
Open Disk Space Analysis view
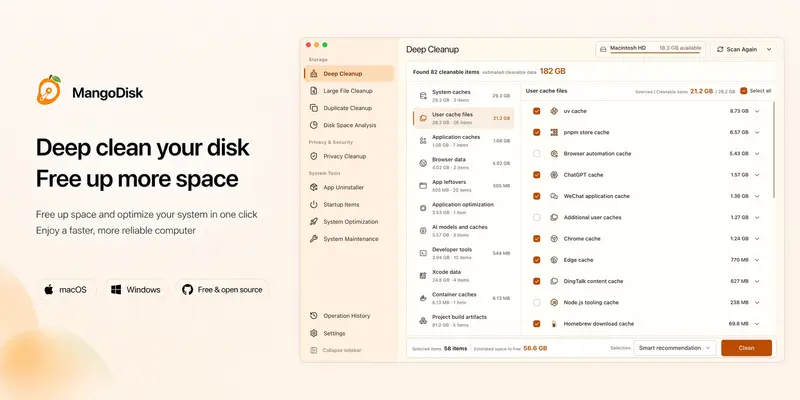click(348, 125)
